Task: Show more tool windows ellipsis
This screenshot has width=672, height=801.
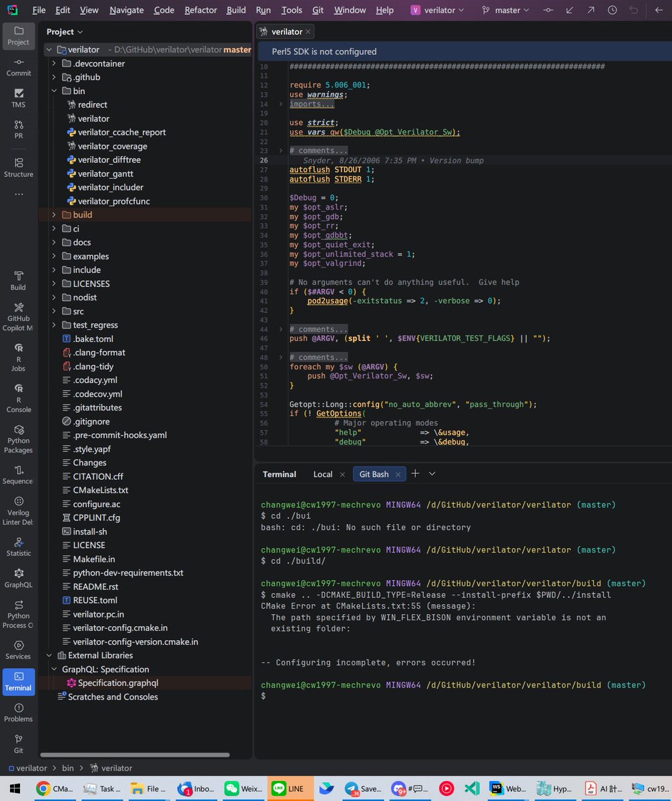Action: coord(19,194)
